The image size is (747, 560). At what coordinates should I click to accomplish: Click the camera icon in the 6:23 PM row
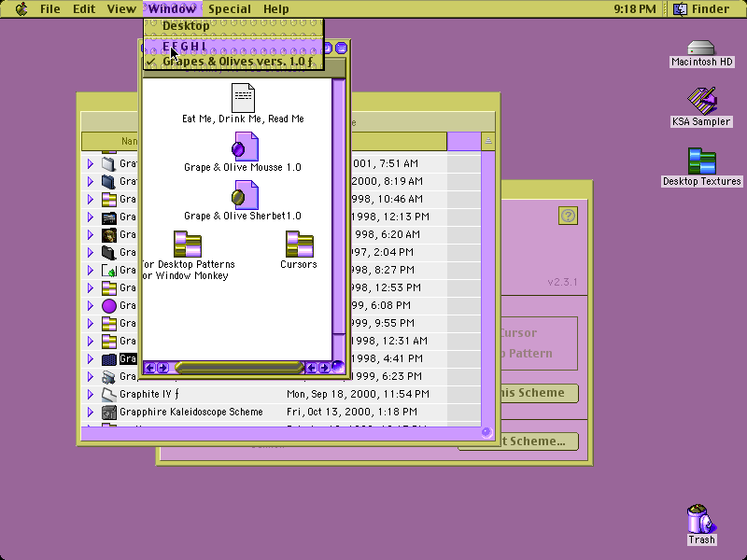[109, 377]
